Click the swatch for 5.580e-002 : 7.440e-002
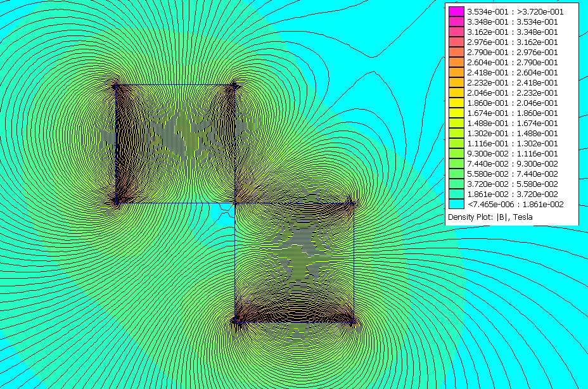This screenshot has height=389, width=588. 456,174
